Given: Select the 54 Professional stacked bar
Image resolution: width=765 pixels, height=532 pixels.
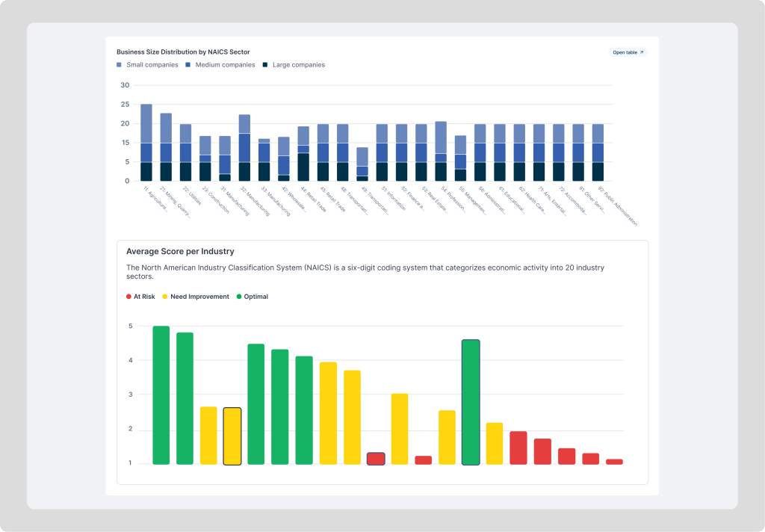Looking at the screenshot, I should [x=441, y=151].
